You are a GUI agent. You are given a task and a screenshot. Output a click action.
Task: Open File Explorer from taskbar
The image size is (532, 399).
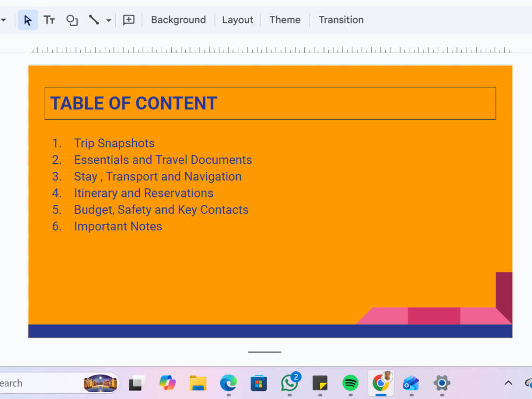coord(198,383)
